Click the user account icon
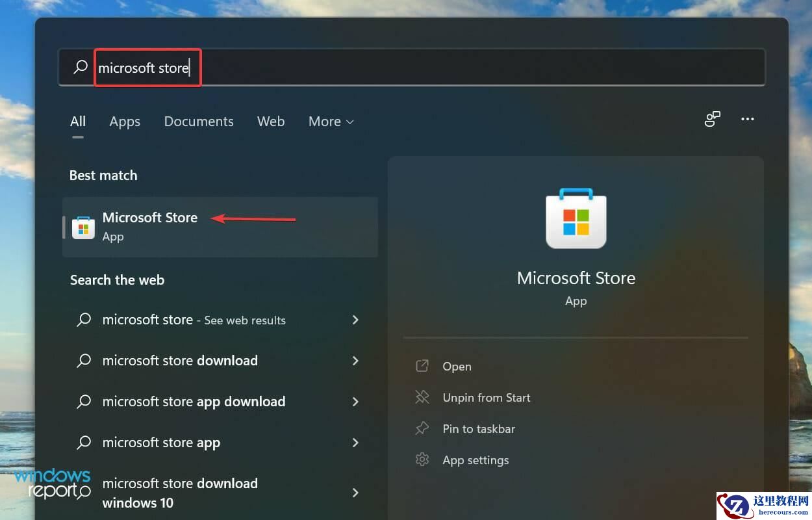812x520 pixels. tap(713, 119)
